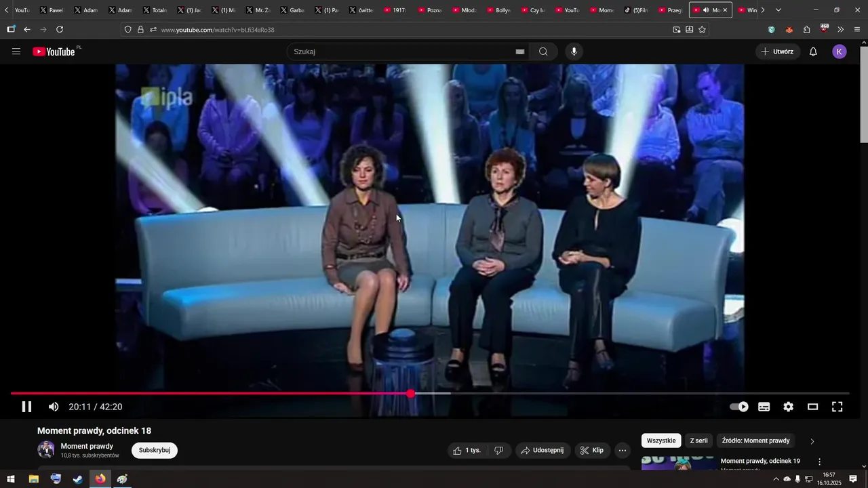Open the site padlock security info
Viewport: 868px width, 488px height.
click(140, 30)
